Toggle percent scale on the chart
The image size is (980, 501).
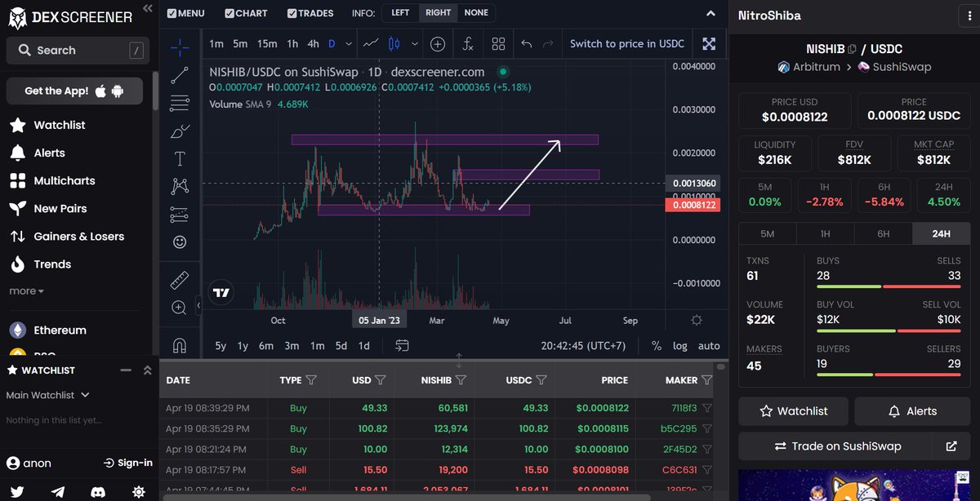click(656, 345)
